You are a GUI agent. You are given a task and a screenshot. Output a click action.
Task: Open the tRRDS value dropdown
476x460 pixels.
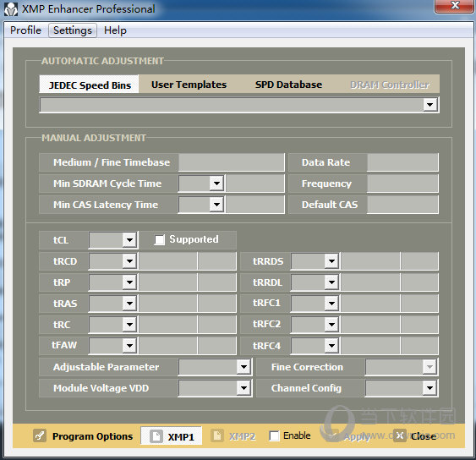pyautogui.click(x=331, y=261)
